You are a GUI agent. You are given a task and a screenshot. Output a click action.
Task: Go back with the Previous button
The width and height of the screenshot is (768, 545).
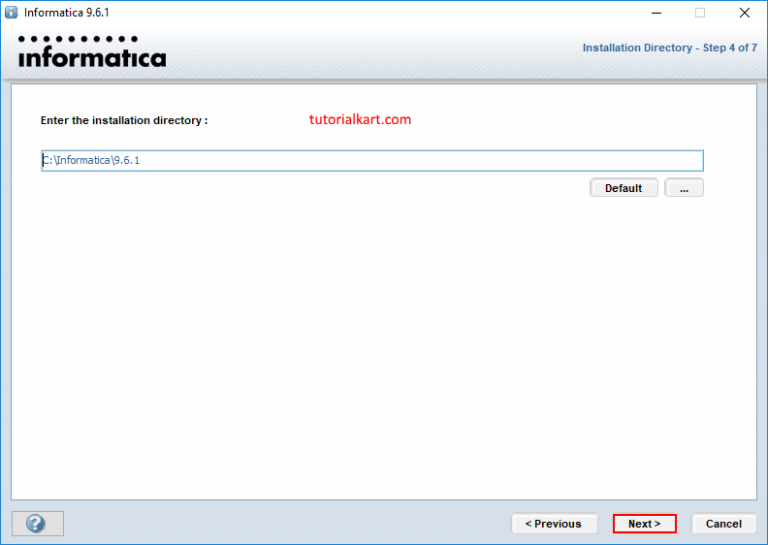pos(554,523)
